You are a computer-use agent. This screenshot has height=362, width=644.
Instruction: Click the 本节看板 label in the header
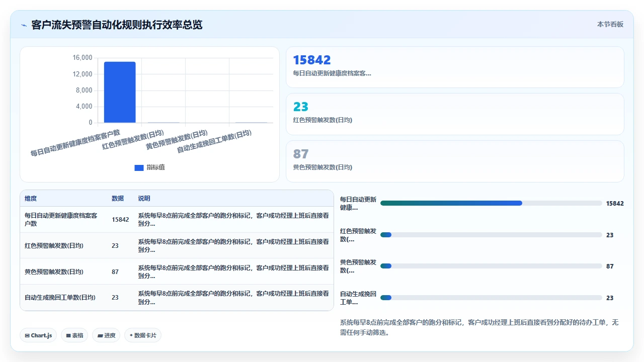click(610, 24)
